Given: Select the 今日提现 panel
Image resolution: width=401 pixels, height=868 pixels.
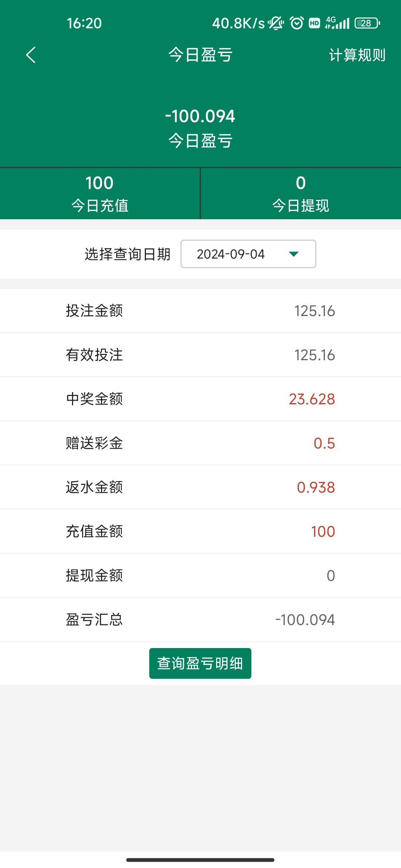Looking at the screenshot, I should pyautogui.click(x=301, y=194).
